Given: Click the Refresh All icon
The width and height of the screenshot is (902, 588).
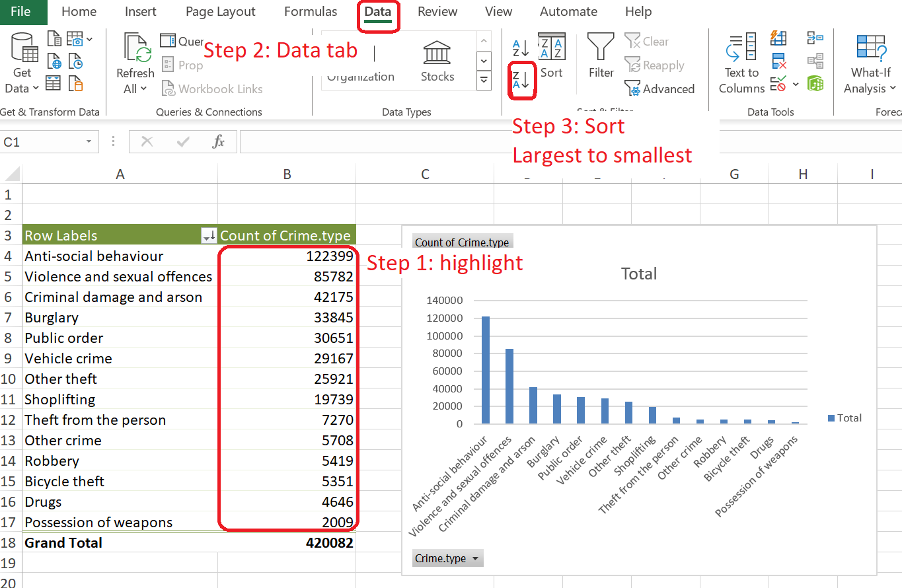Looking at the screenshot, I should point(135,64).
